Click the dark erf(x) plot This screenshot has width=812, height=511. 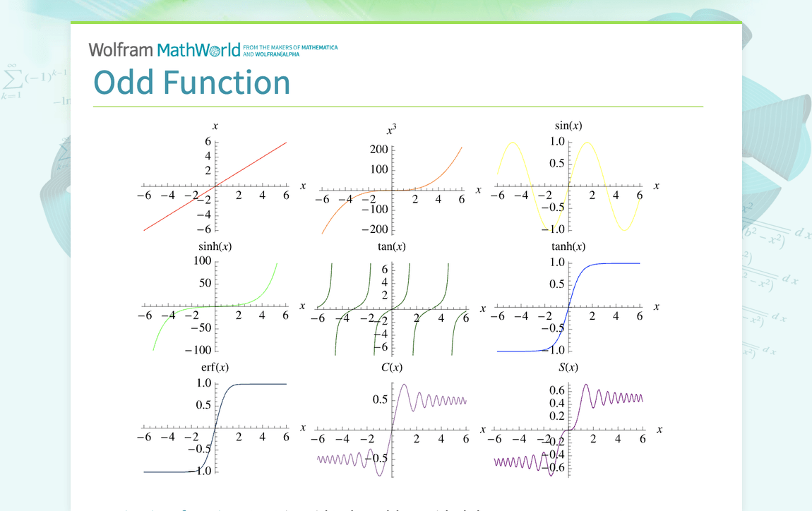[215, 428]
